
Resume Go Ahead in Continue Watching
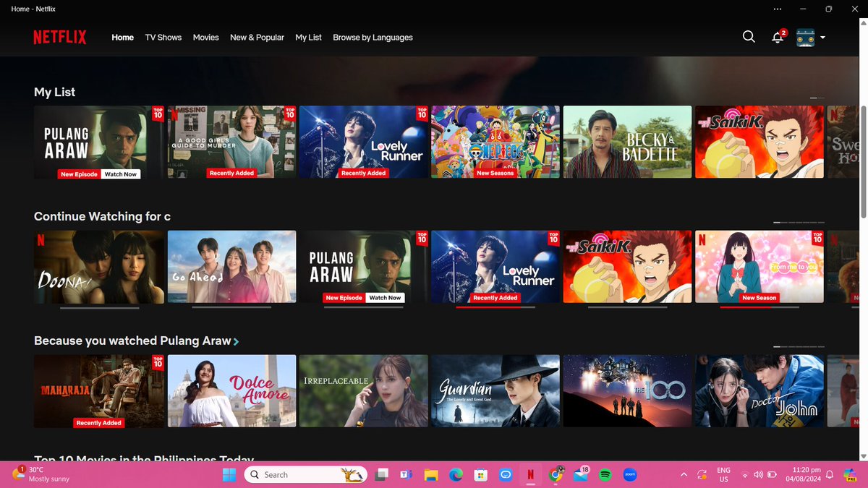tap(231, 267)
